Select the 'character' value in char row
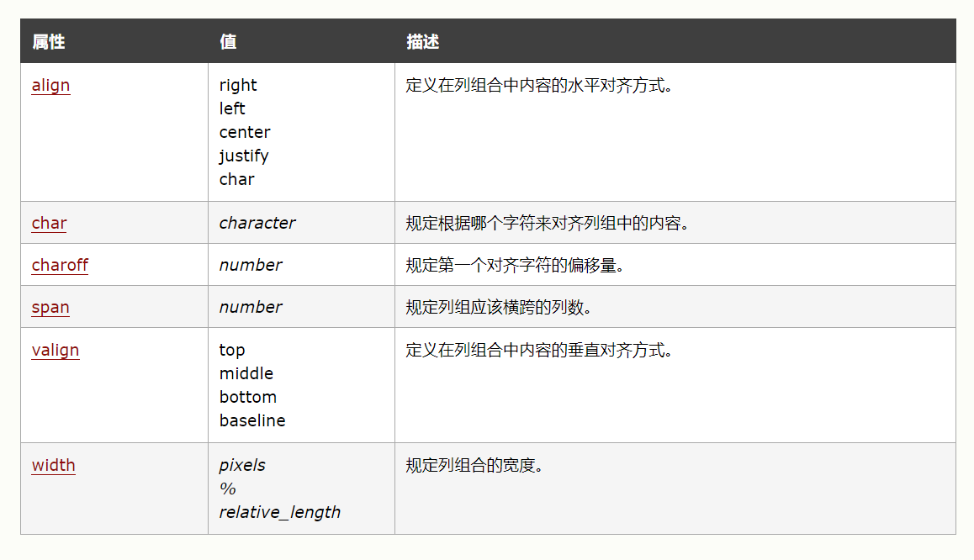The image size is (974, 560). (257, 223)
